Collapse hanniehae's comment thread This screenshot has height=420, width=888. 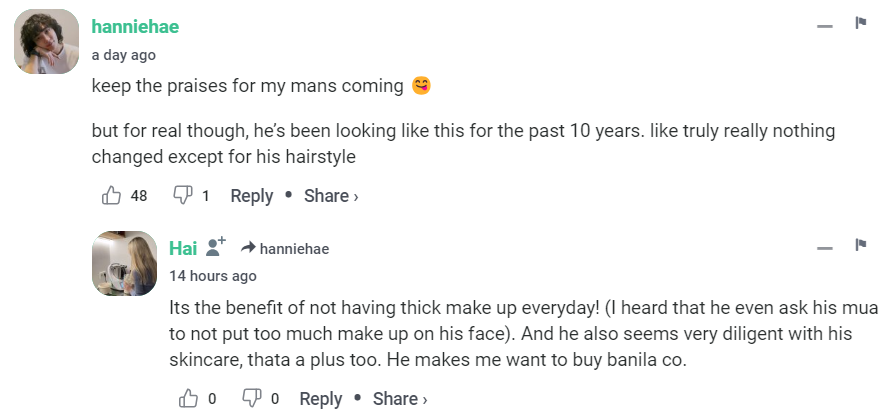(x=825, y=25)
